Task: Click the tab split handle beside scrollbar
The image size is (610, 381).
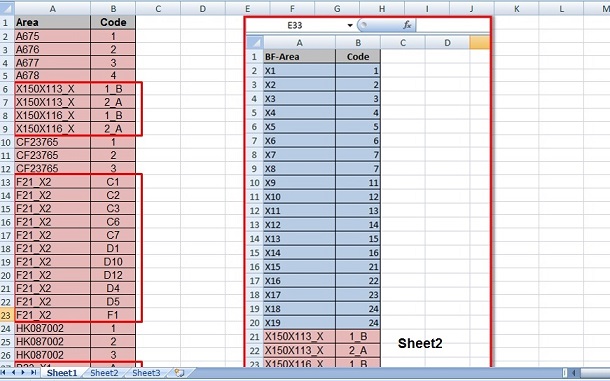Action: coord(565,373)
